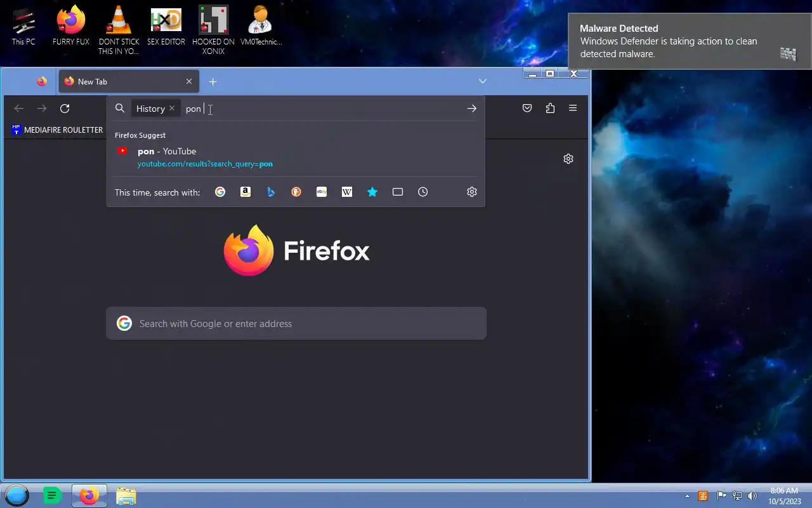Search in open Tabs icon
This screenshot has width=812, height=508.
click(x=398, y=192)
